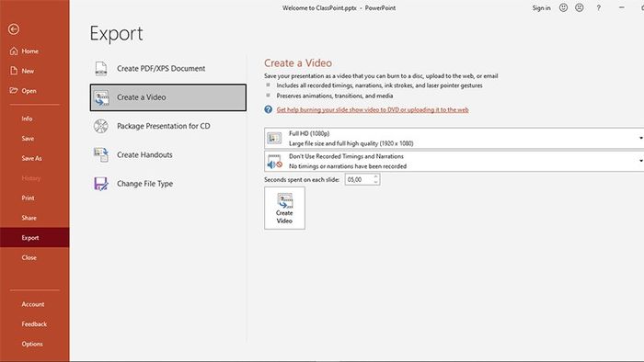Screen dimensions: 644x362
Task: Select the Home label in the sidebar
Action: pyautogui.click(x=30, y=51)
